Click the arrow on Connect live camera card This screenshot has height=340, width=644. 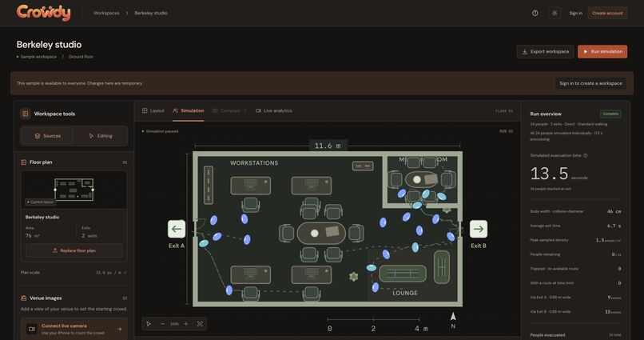(x=119, y=329)
